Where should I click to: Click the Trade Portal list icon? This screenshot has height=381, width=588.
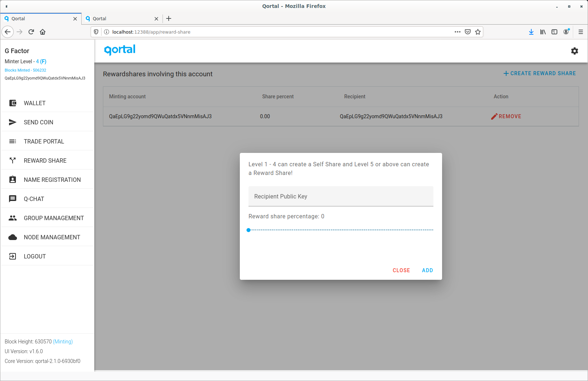13,141
